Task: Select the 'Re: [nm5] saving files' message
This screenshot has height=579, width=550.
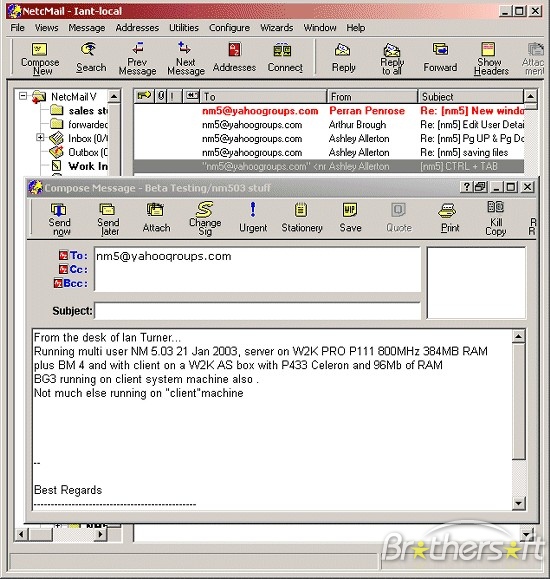Action: (329, 153)
